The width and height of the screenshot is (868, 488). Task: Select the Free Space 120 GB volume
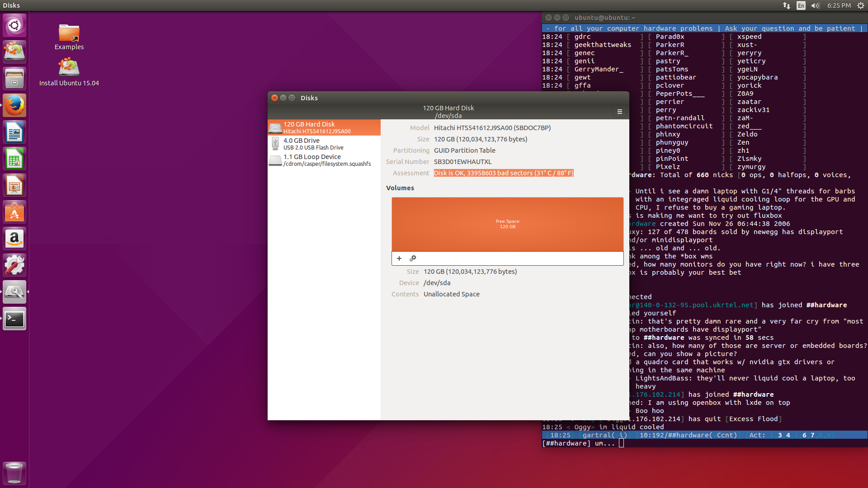coord(507,224)
